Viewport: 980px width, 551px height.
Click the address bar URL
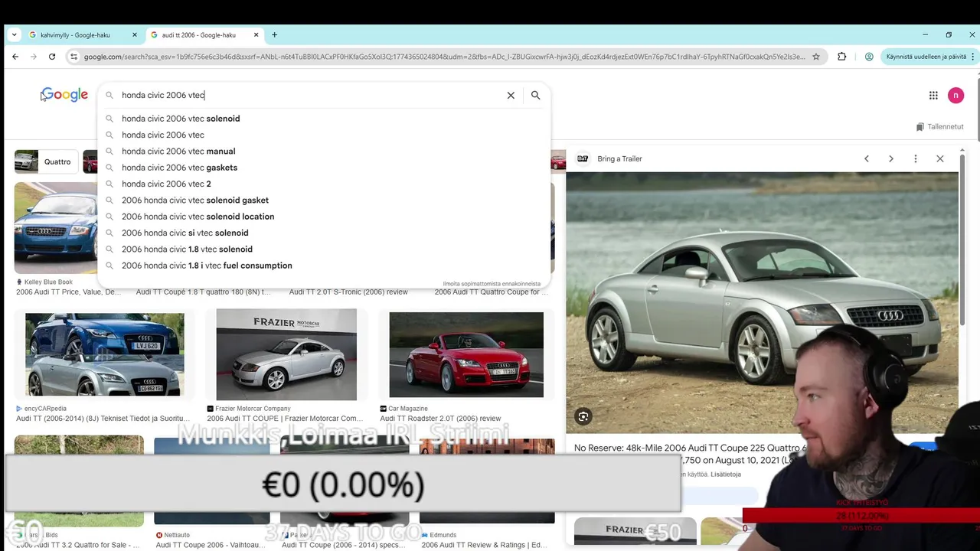pyautogui.click(x=444, y=57)
